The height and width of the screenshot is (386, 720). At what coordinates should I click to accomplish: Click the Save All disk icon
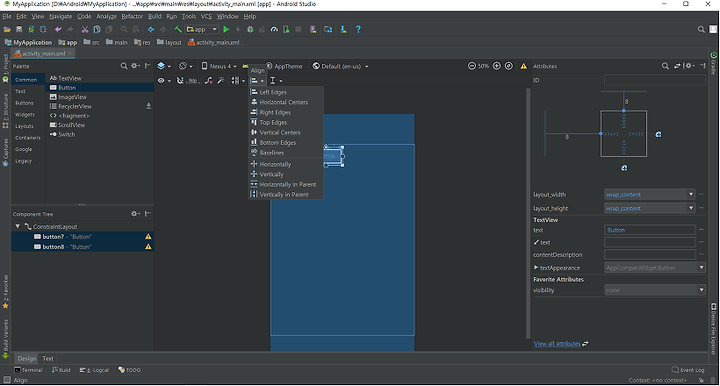[19, 29]
